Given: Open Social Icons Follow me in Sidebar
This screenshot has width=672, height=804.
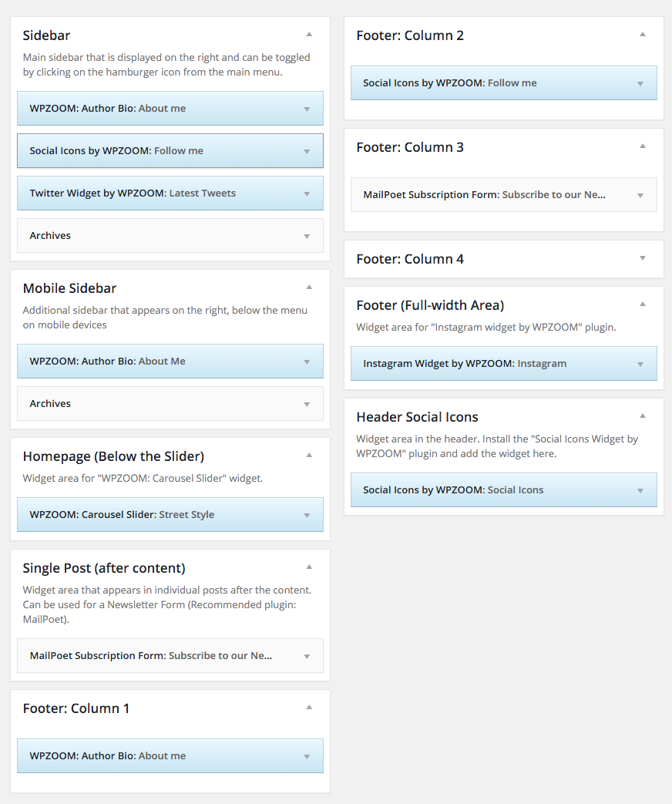Looking at the screenshot, I should 170,151.
